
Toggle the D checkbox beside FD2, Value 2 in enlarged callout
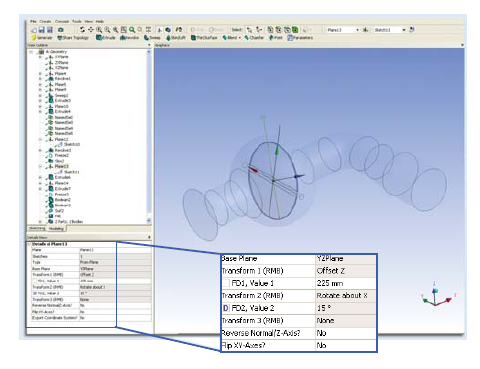tap(225, 308)
